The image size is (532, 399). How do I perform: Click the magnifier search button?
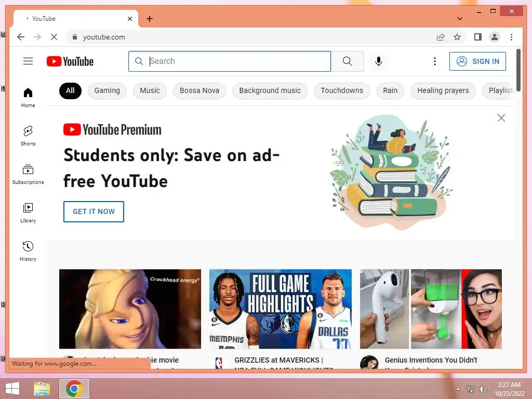pos(347,61)
